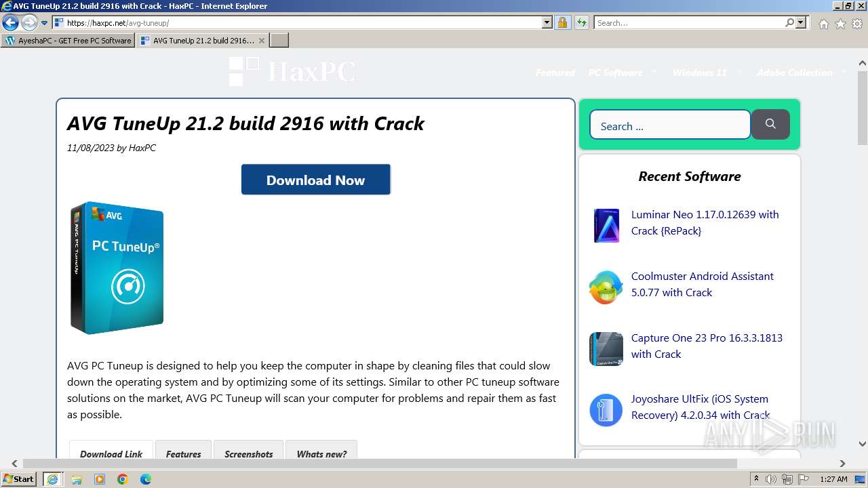This screenshot has width=868, height=488.
Task: Click the sidebar search magnifier button
Action: pyautogui.click(x=770, y=124)
